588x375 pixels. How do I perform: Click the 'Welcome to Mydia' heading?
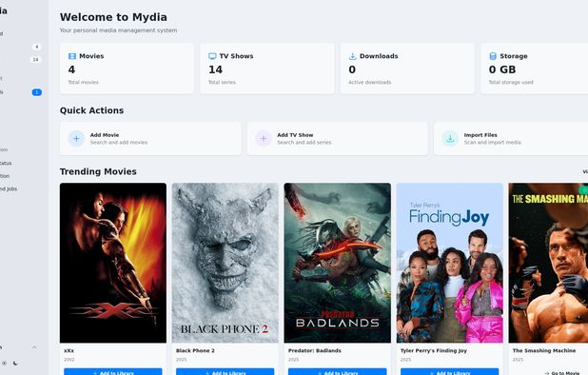113,17
